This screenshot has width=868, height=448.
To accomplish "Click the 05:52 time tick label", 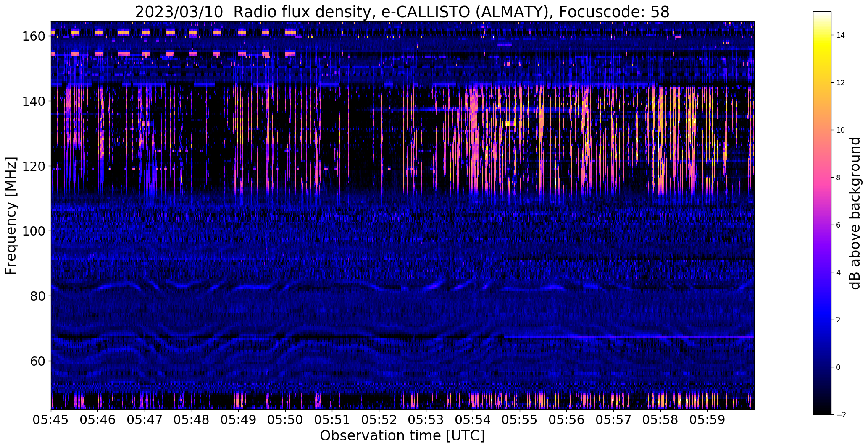I will click(379, 419).
